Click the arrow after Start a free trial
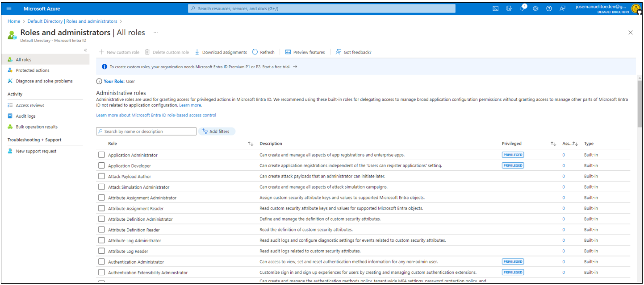Screen dimensions: 644x285 295,67
